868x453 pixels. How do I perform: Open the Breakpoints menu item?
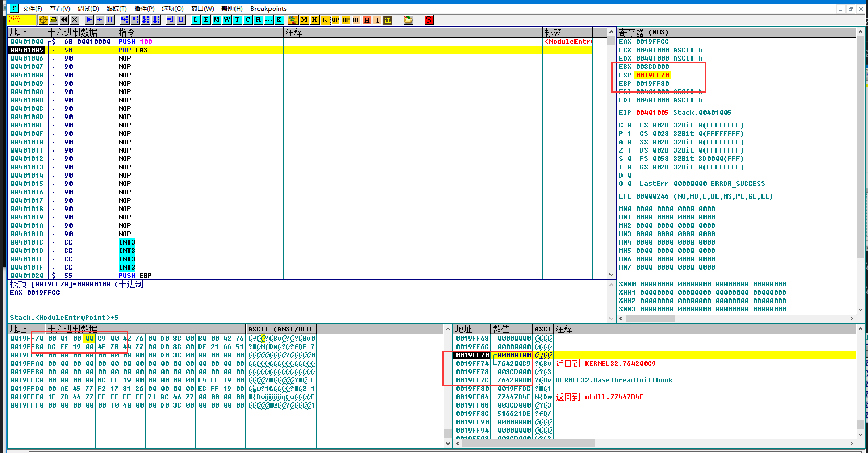[268, 8]
